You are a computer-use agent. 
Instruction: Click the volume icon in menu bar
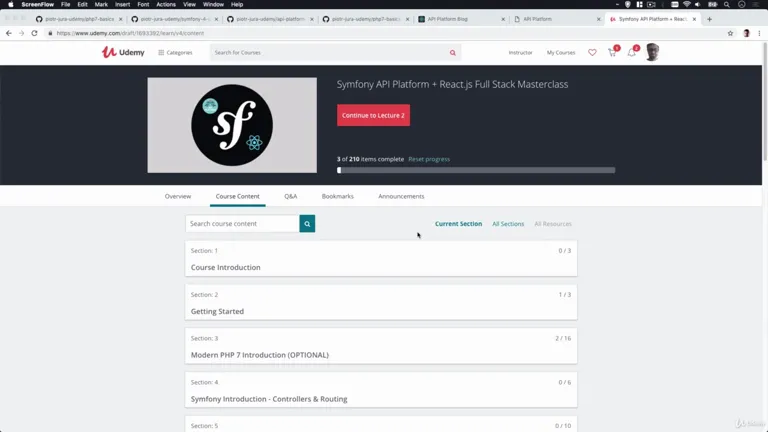(x=697, y=4)
